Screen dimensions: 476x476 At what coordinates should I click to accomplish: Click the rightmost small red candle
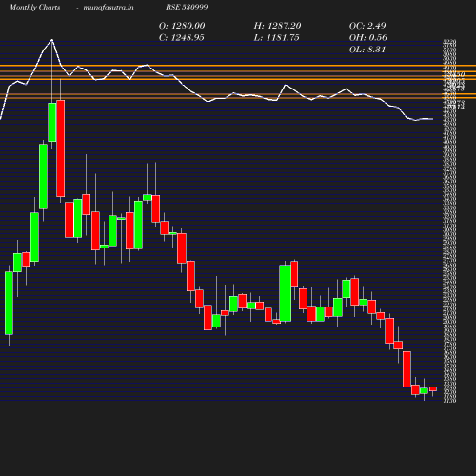(433, 388)
